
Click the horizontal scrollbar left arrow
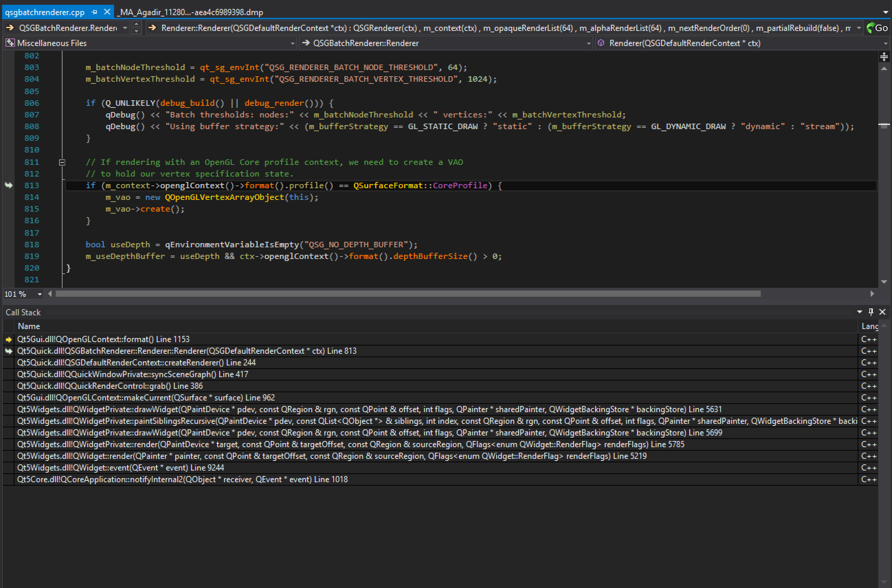[x=50, y=294]
